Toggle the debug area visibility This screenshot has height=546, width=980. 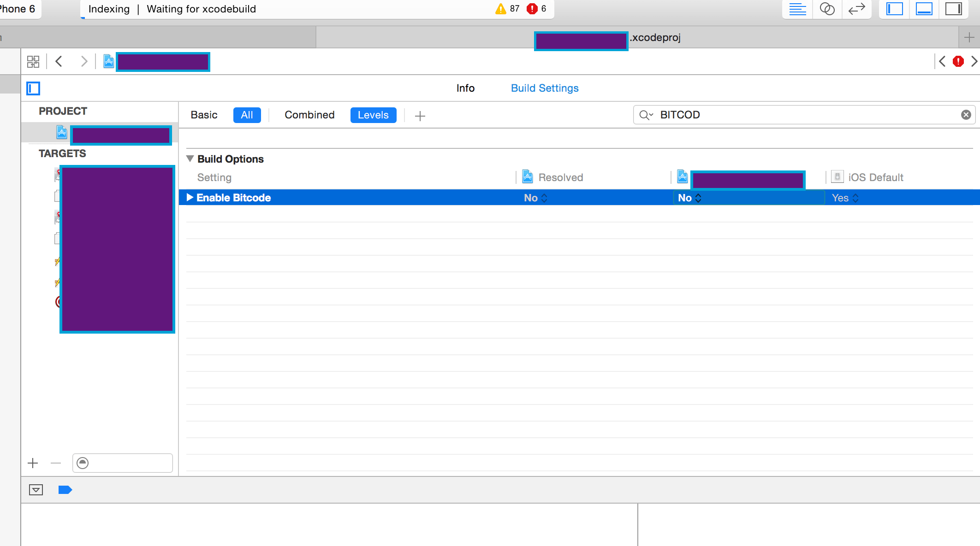924,9
